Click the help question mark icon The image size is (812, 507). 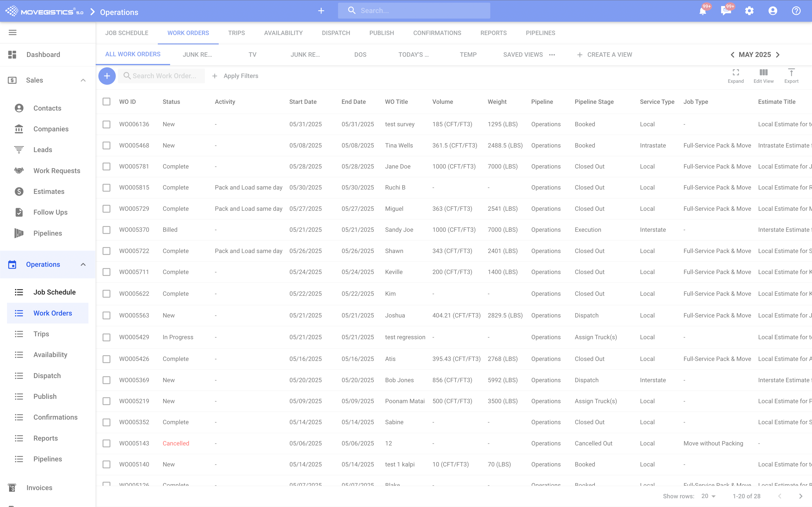(x=796, y=11)
